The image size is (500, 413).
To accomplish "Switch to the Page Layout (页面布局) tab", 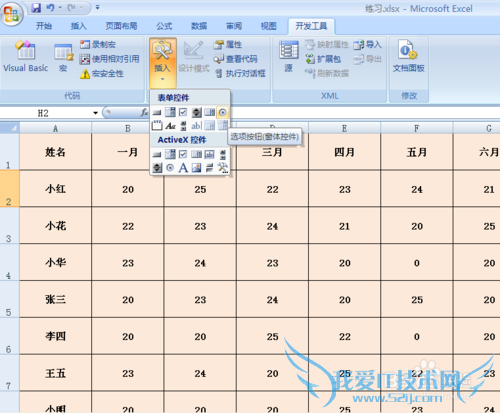I will [121, 26].
